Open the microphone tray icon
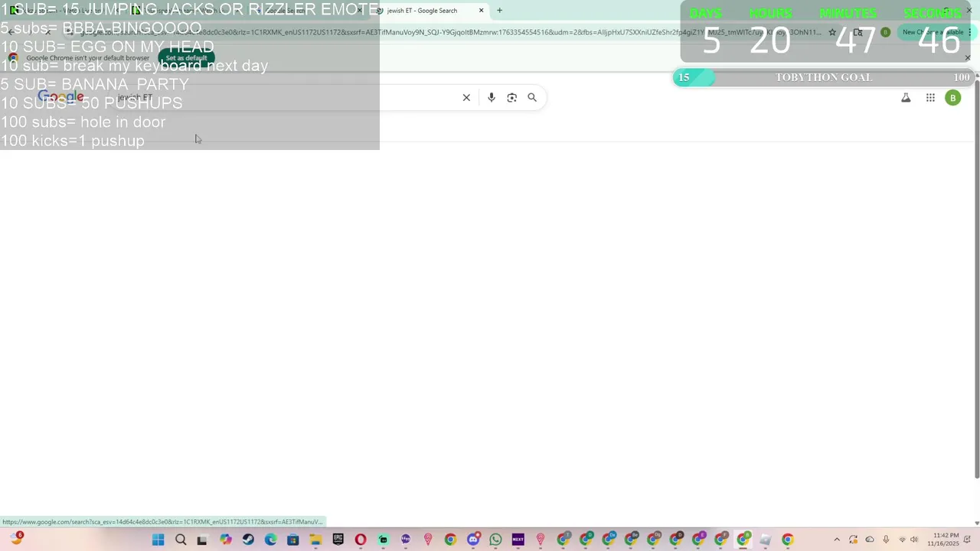Screen dimensions: 980x551 pyautogui.click(x=886, y=540)
